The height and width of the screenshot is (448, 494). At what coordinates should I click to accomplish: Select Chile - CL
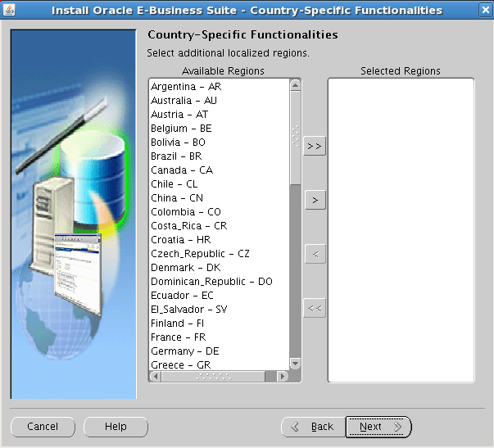pyautogui.click(x=219, y=183)
